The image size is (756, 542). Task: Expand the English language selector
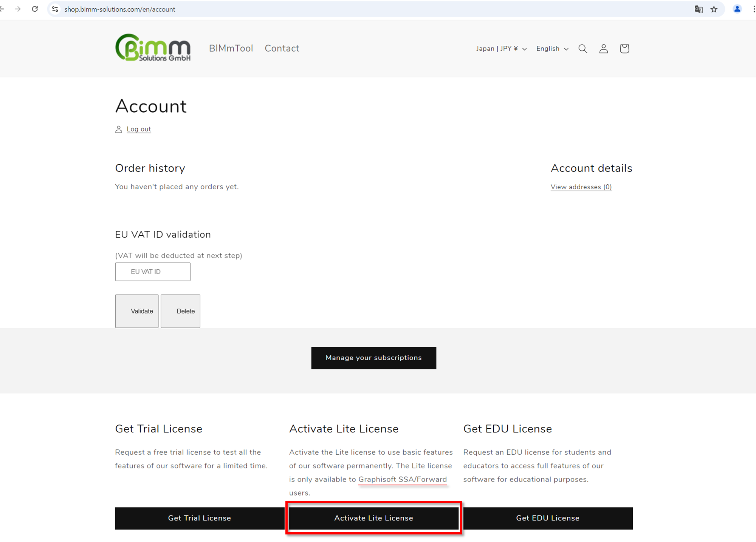click(x=552, y=49)
